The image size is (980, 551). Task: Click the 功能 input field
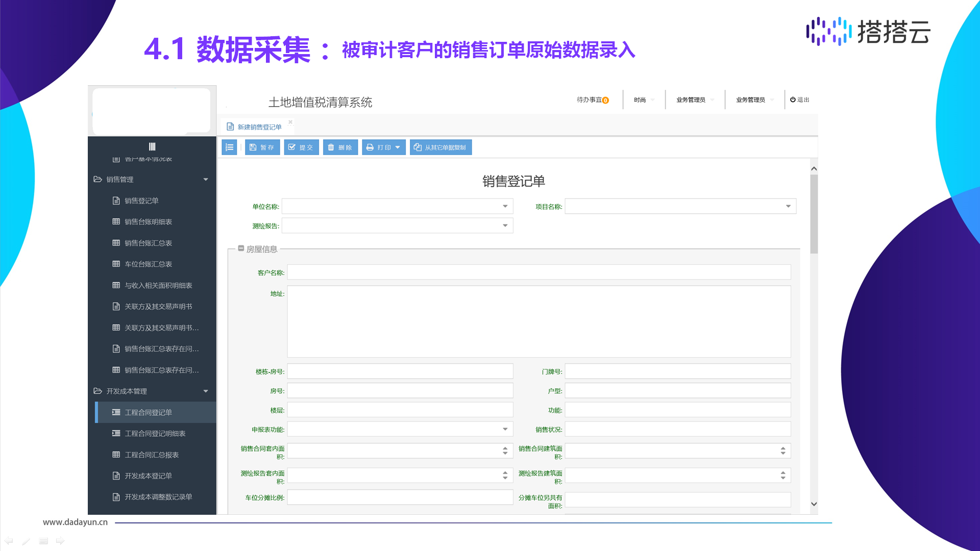click(x=678, y=410)
